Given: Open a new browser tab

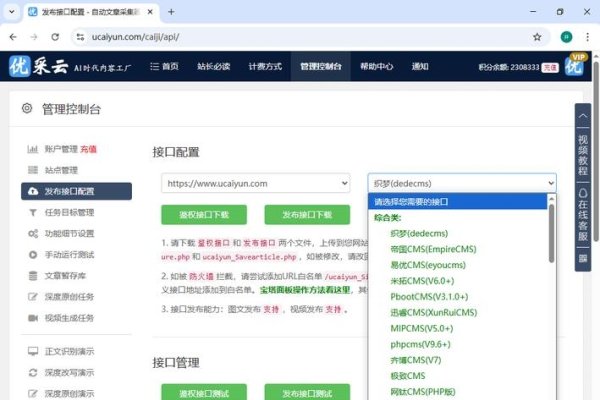Looking at the screenshot, I should pyautogui.click(x=171, y=12).
